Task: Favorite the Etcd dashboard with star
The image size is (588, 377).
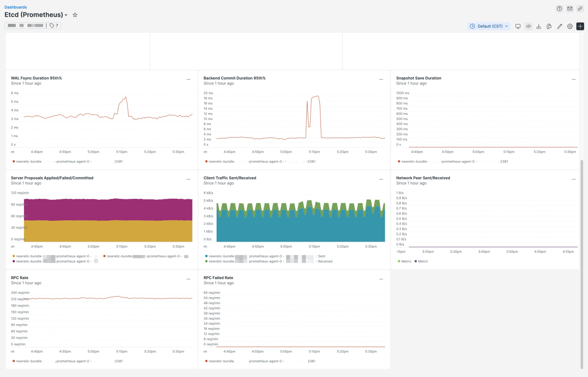Action: [75, 15]
